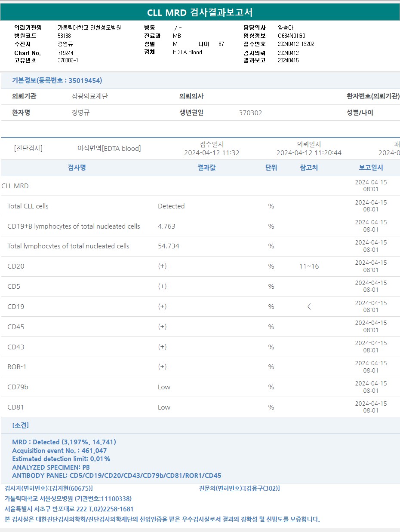Click the CLL MRD 검사결과보고서 title header
Screen dimensions: 400x532
point(200,12)
